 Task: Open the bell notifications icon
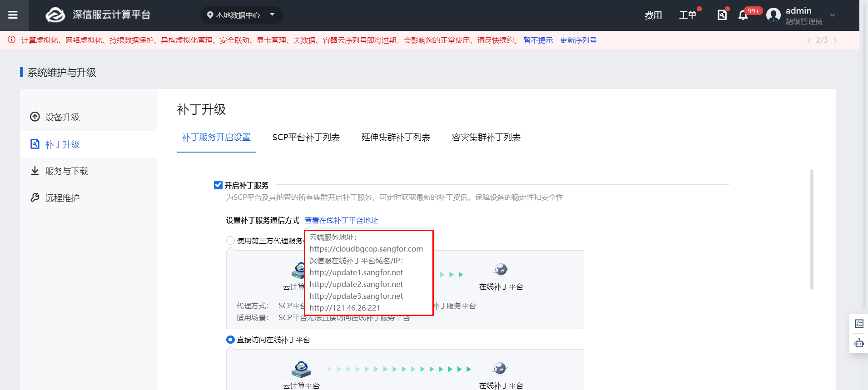(x=743, y=15)
